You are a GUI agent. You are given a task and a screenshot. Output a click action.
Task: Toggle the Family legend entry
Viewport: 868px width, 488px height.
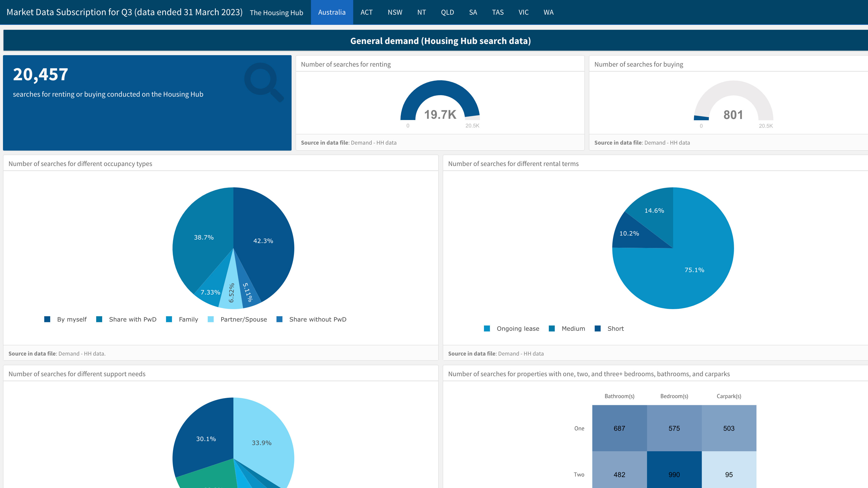pos(188,319)
